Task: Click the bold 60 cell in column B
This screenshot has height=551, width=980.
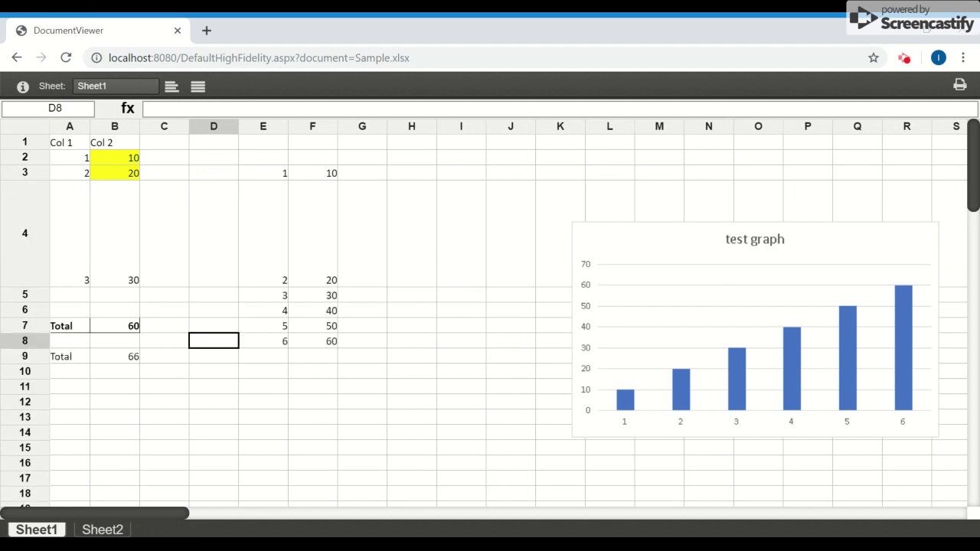Action: pos(115,326)
